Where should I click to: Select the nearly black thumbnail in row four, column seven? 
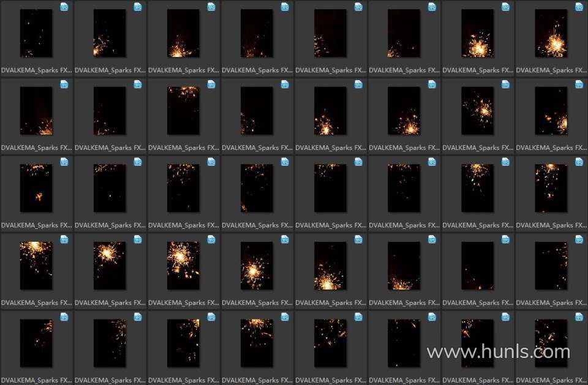(x=477, y=266)
